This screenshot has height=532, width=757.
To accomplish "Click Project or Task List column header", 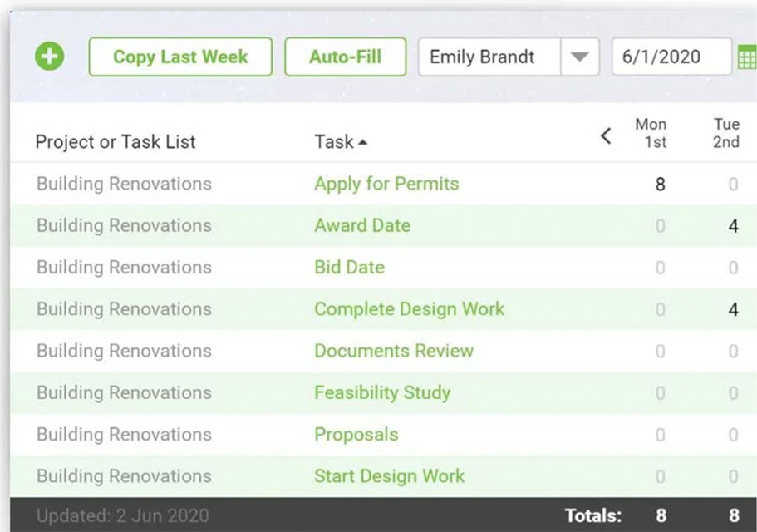I will pos(116,142).
